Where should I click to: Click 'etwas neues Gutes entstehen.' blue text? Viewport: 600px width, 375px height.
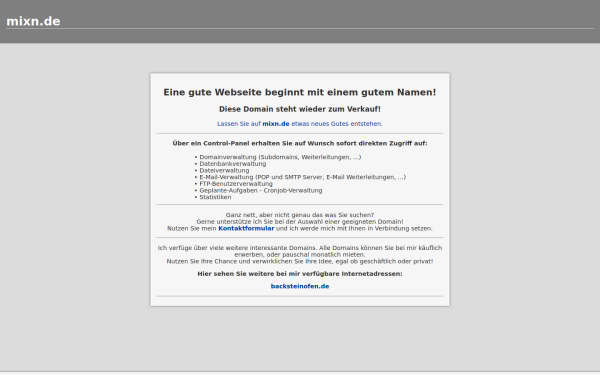(337, 124)
